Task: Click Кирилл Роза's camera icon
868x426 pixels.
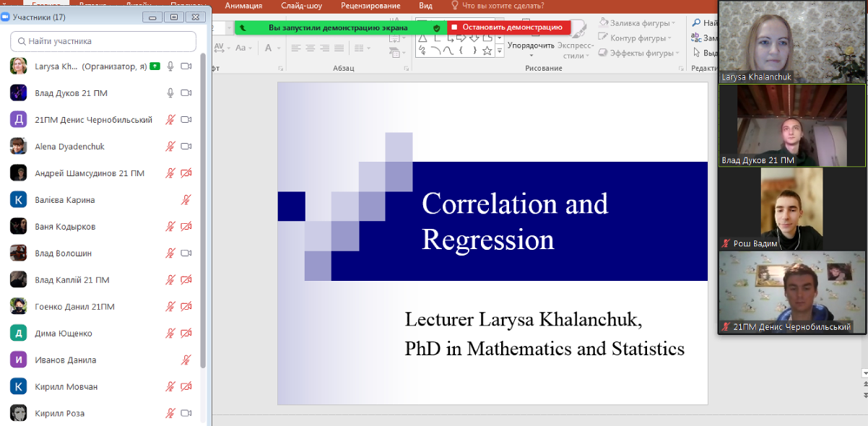Action: (x=186, y=414)
